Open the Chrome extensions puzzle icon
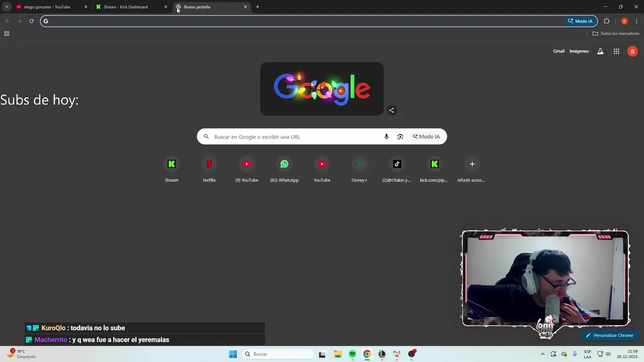Screen dimensions: 644x362 (606, 21)
